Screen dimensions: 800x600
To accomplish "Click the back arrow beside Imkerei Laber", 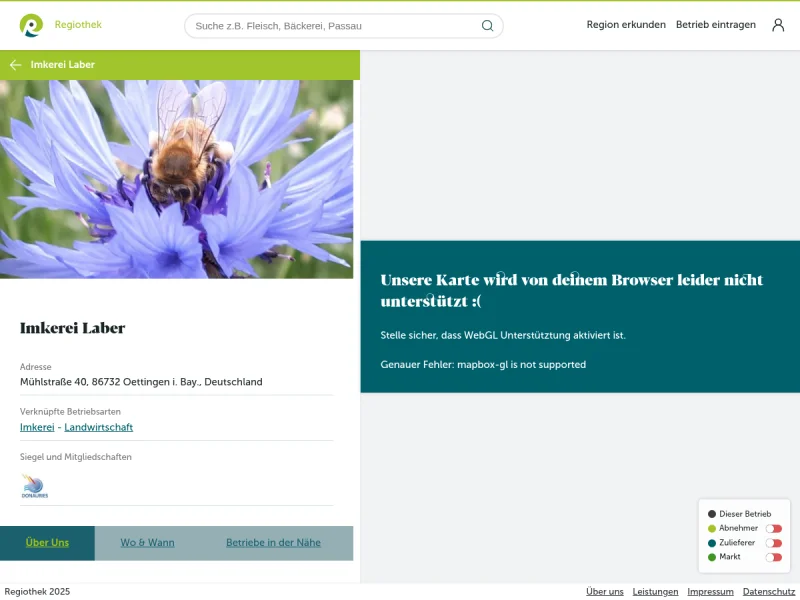I will click(x=15, y=65).
